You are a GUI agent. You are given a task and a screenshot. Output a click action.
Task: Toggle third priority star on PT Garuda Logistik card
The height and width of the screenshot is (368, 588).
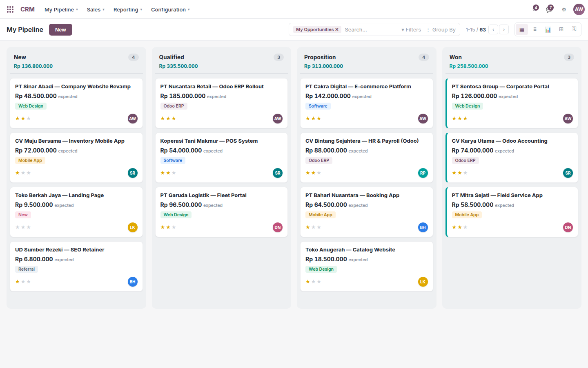(x=174, y=227)
